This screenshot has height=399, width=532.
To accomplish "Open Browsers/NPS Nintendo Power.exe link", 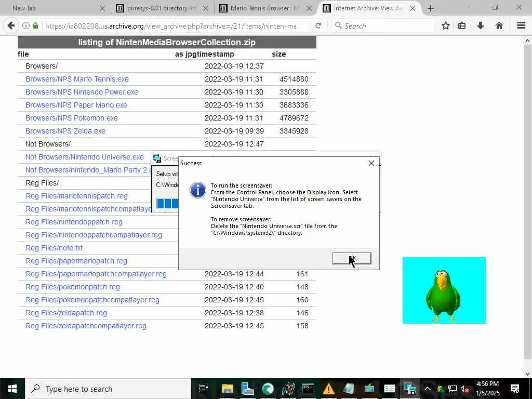I will point(82,92).
